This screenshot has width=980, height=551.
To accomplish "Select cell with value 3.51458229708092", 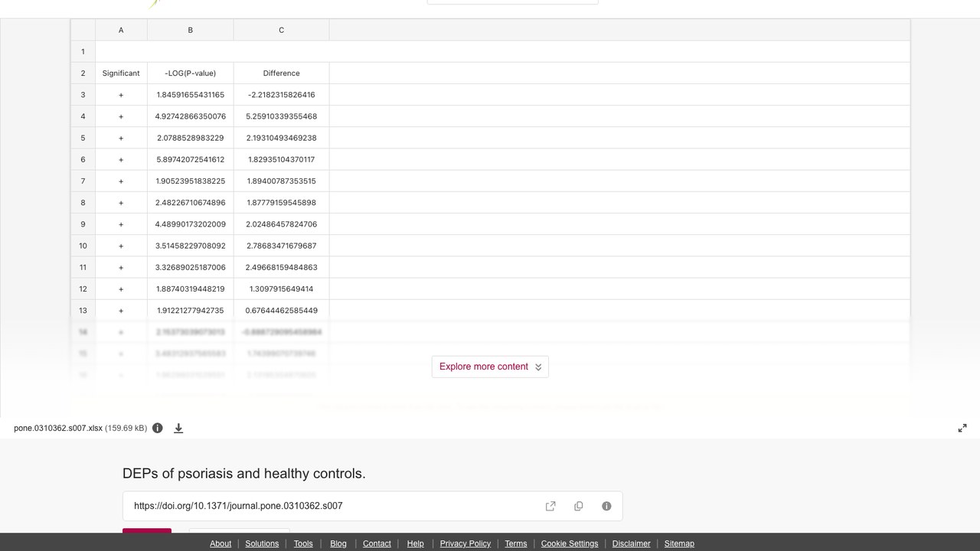I will tap(191, 246).
